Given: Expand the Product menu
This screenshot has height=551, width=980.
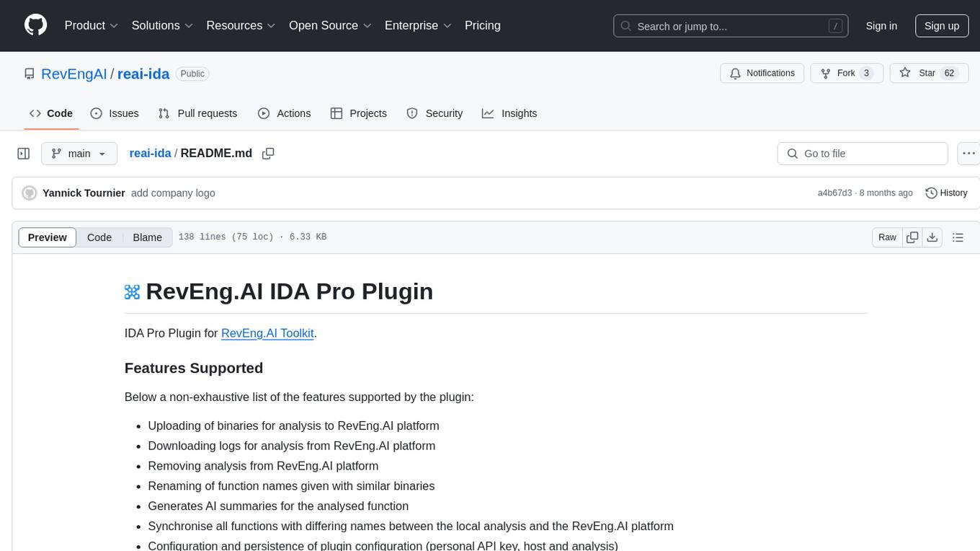Looking at the screenshot, I should 92,25.
